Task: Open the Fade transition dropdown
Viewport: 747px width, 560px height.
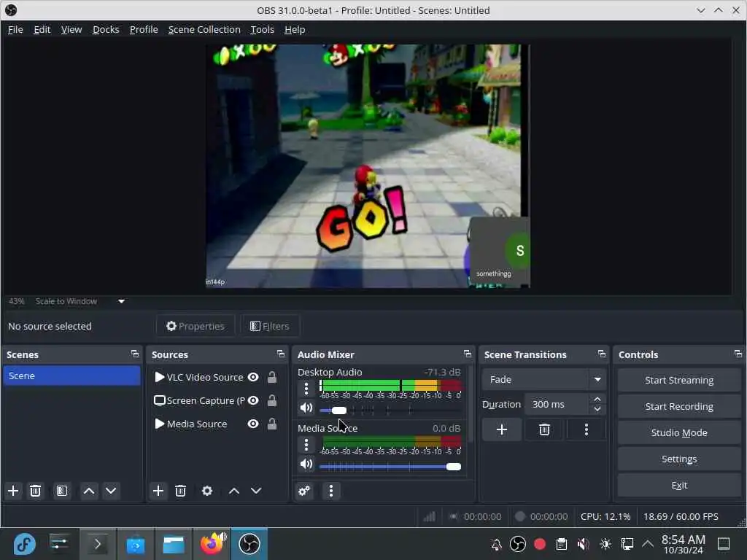Action: (x=544, y=379)
